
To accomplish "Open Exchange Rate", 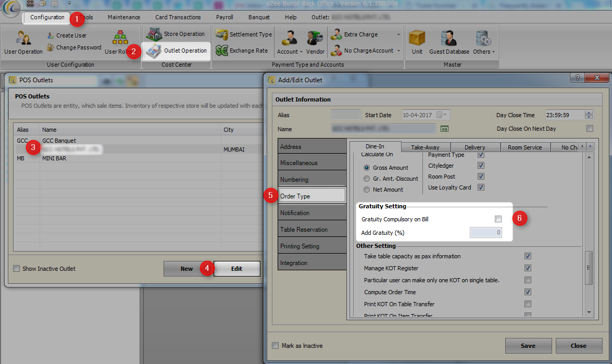I will (242, 51).
